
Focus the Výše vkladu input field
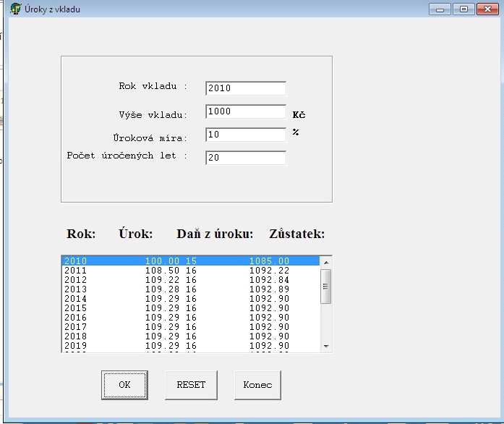click(246, 111)
